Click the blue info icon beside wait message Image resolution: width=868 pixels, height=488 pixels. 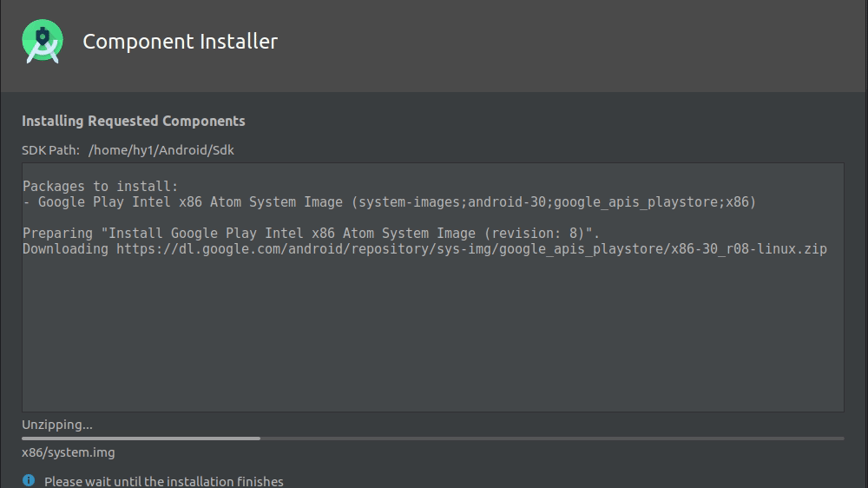29,480
